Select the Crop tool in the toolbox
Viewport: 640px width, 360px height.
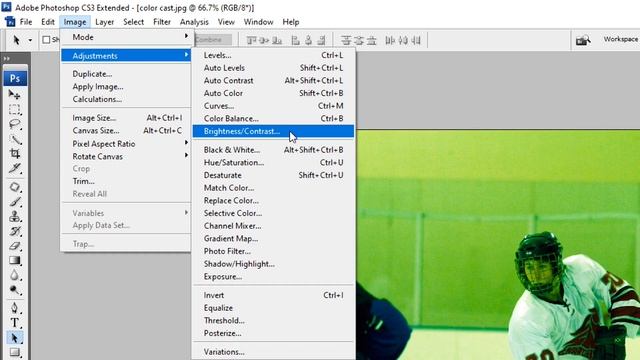14,153
